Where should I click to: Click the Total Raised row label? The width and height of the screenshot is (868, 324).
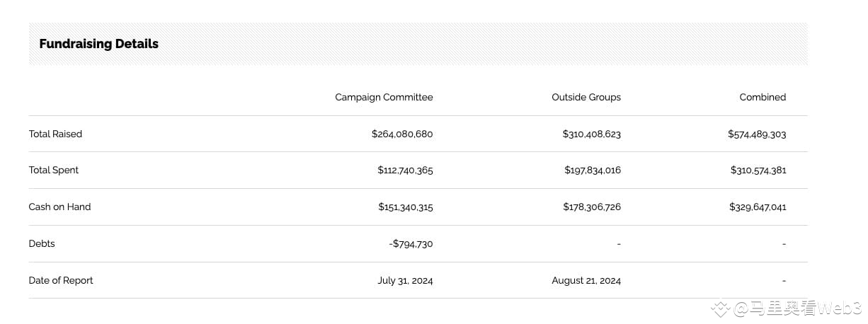coord(55,134)
